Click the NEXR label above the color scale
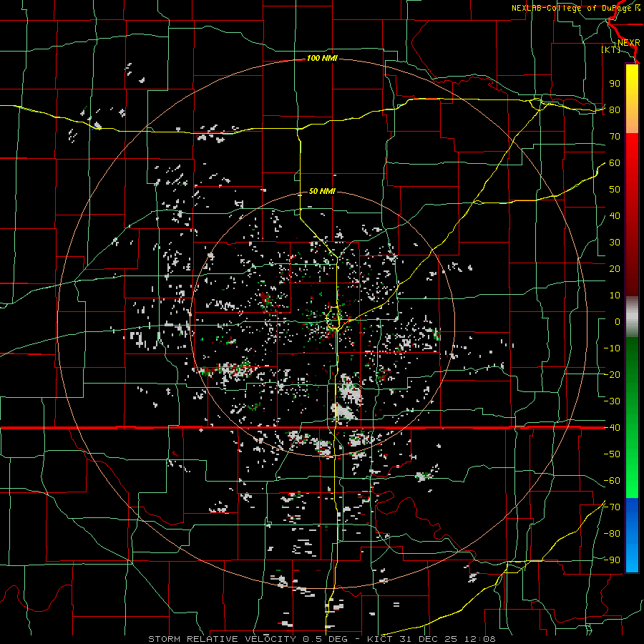 coord(628,42)
